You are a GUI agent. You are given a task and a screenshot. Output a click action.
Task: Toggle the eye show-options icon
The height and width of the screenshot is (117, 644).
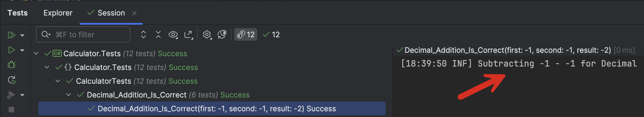[173, 35]
